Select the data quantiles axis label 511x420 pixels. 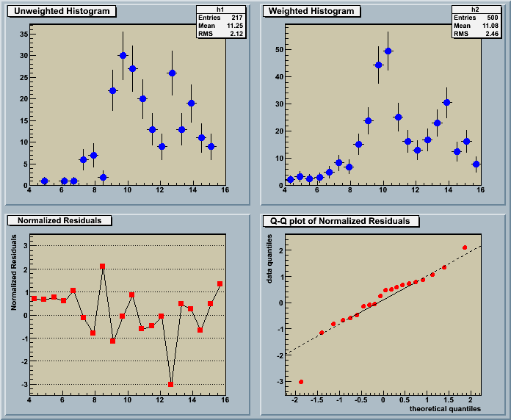(269, 259)
